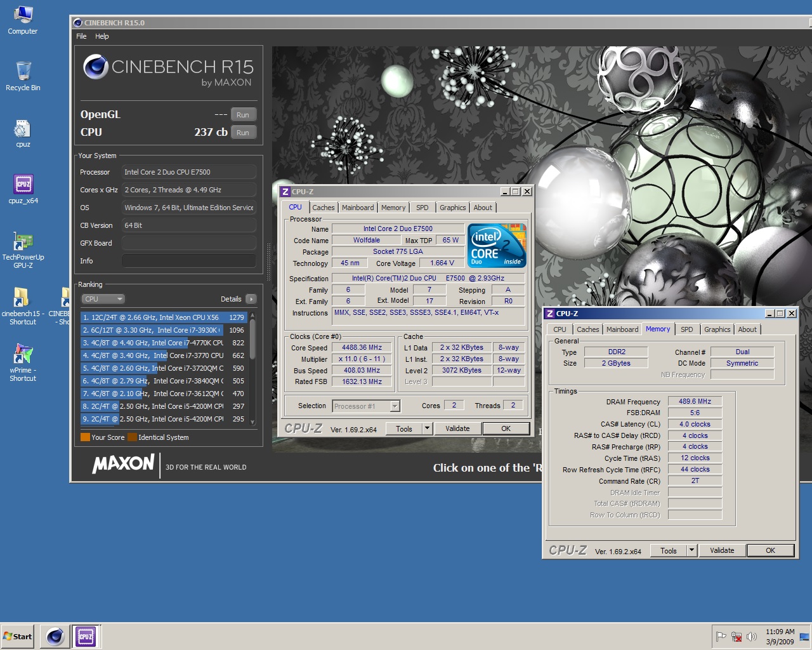Switch to Caches tab in CPU-Z CPU window
This screenshot has height=650, width=812.
[323, 208]
